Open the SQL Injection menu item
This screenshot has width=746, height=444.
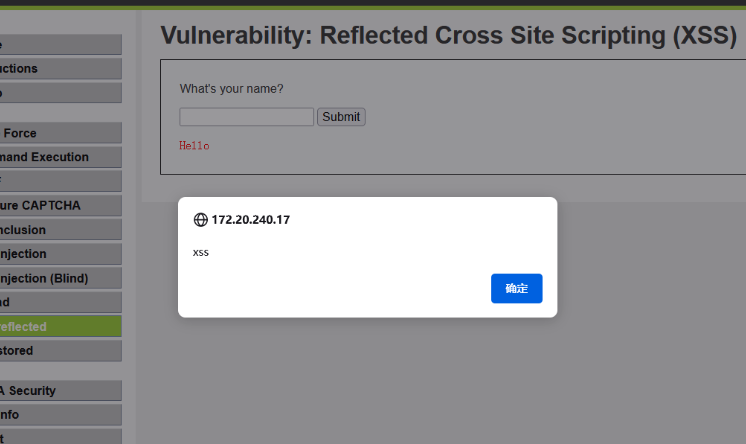tap(60, 254)
